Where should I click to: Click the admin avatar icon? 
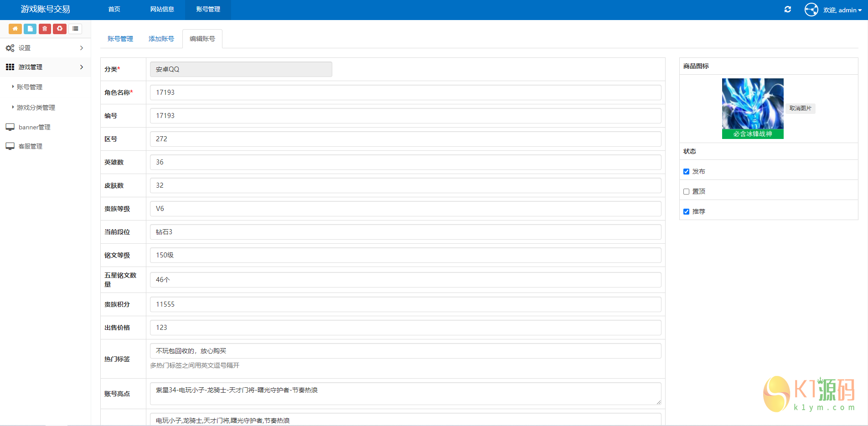[811, 10]
